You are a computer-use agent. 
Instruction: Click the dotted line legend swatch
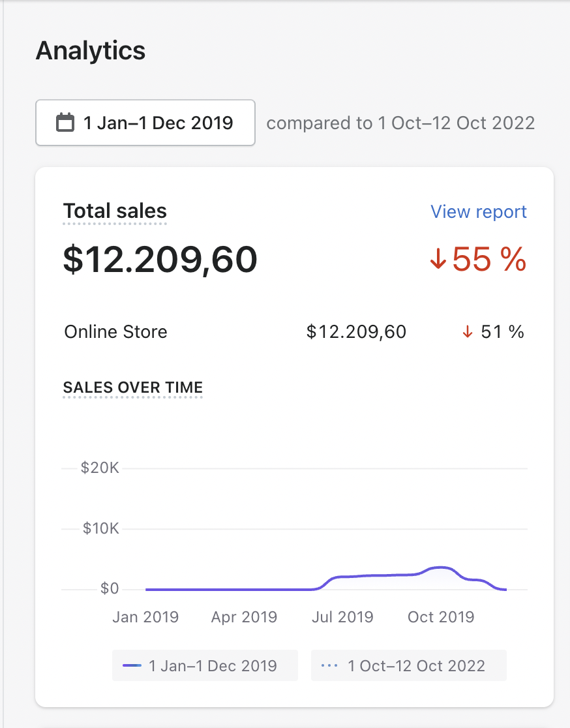[x=329, y=666]
